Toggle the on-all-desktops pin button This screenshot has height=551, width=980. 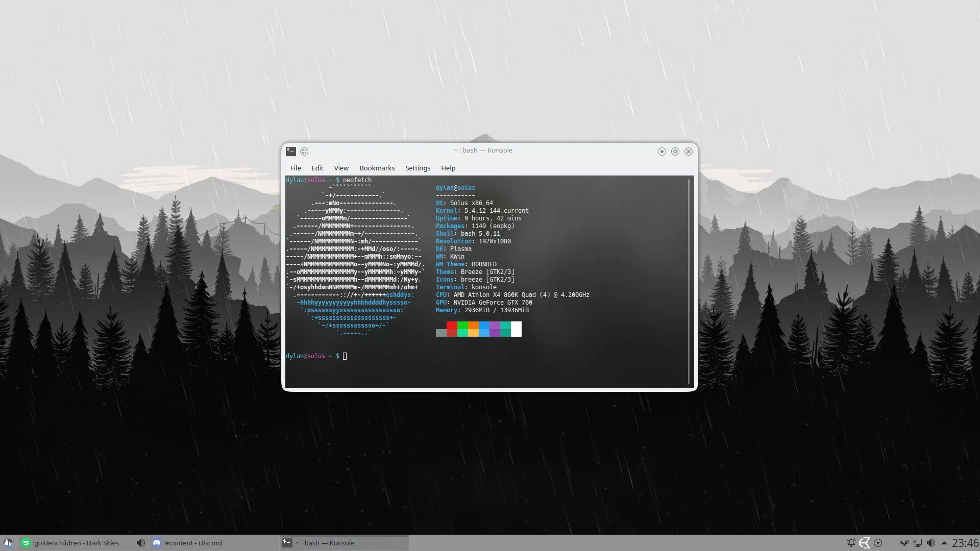304,151
